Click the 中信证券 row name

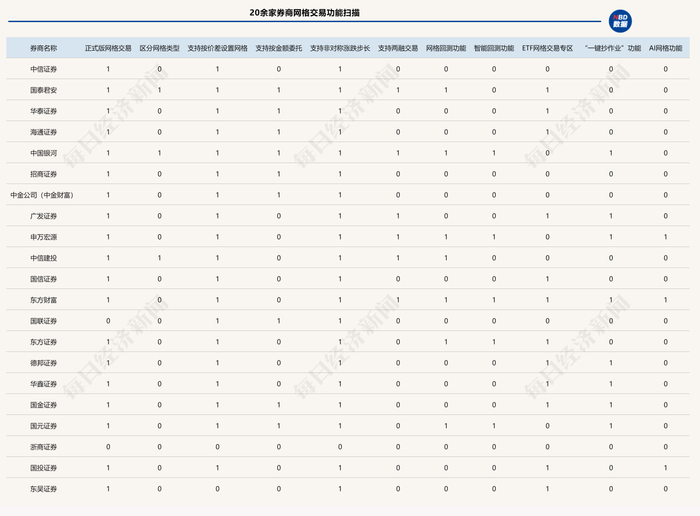(43, 69)
